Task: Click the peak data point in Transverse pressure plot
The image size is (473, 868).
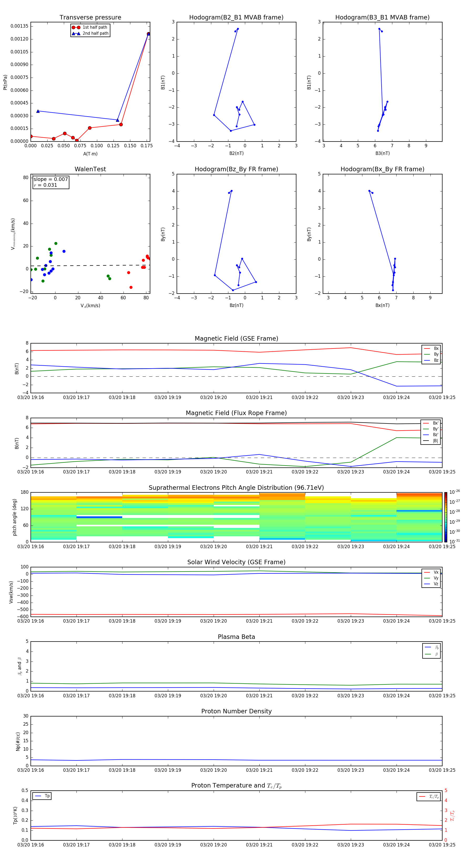Action: coord(148,34)
